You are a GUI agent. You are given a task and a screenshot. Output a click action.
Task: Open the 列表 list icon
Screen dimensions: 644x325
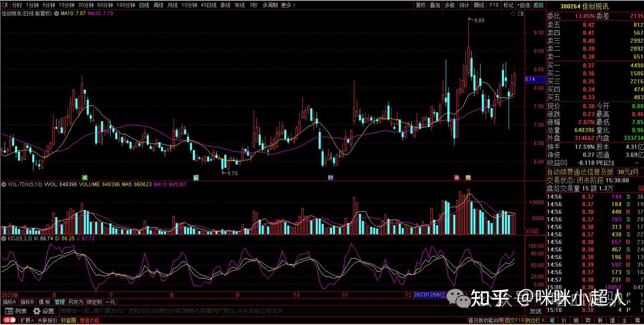9,311
